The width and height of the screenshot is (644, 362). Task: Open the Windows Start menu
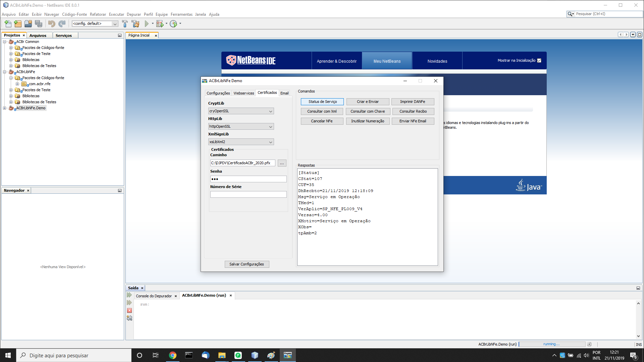click(8, 355)
